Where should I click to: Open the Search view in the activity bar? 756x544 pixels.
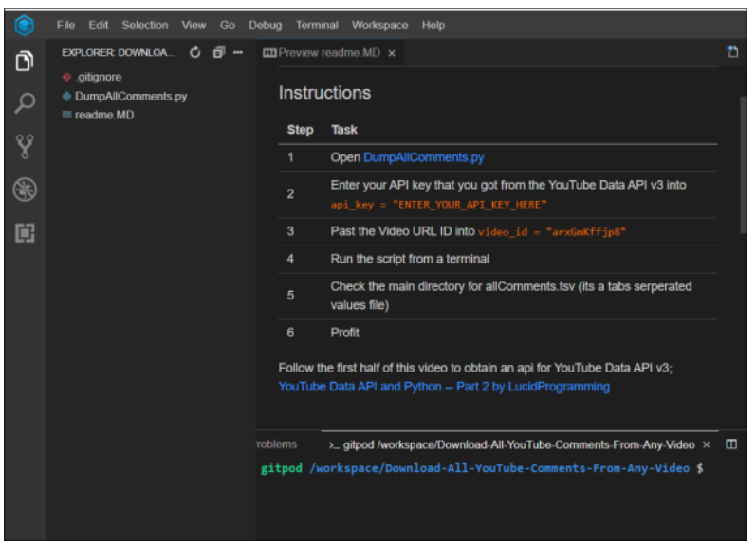coord(25,103)
